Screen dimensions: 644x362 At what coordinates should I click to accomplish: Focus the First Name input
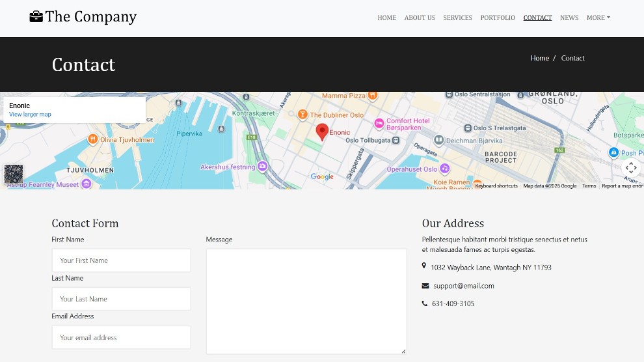point(121,260)
